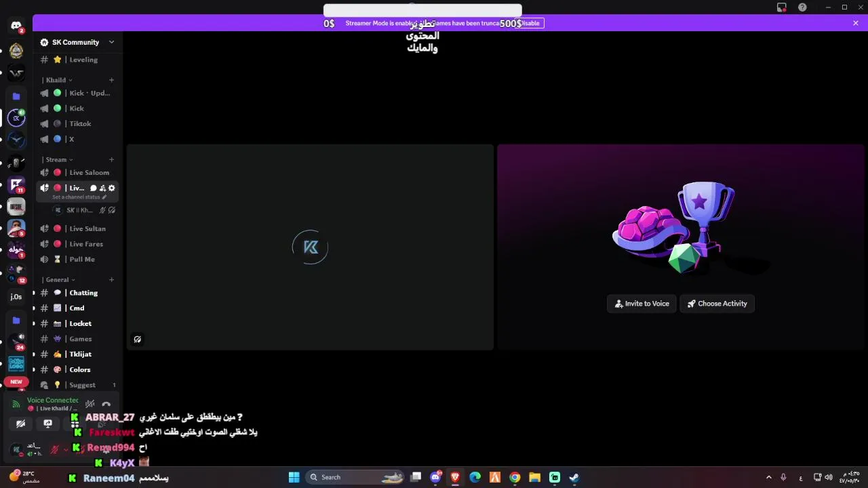This screenshot has height=488, width=868.
Task: Add a channel to the General category
Action: point(111,280)
